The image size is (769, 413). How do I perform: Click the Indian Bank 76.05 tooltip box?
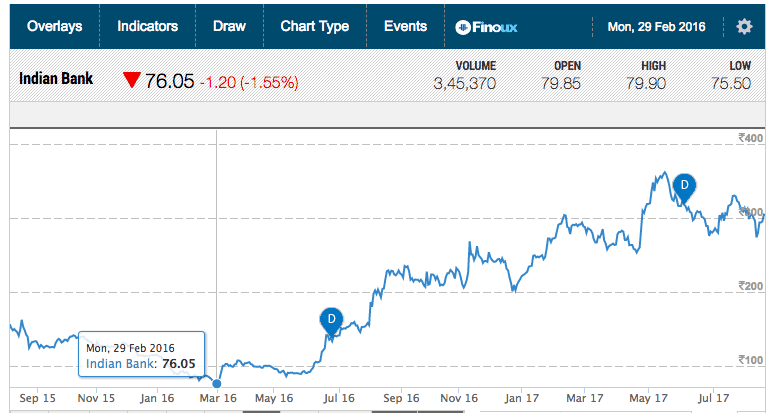[x=141, y=356]
